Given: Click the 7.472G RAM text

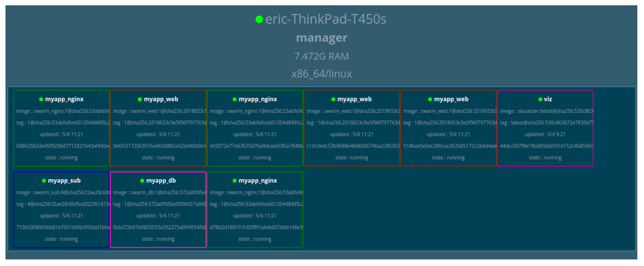Looking at the screenshot, I should click(x=321, y=56).
